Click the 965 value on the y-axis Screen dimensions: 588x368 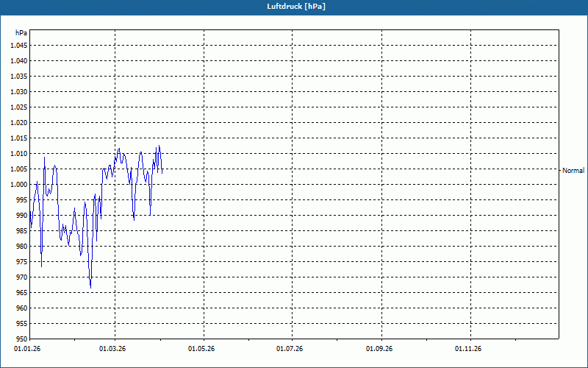pos(21,293)
